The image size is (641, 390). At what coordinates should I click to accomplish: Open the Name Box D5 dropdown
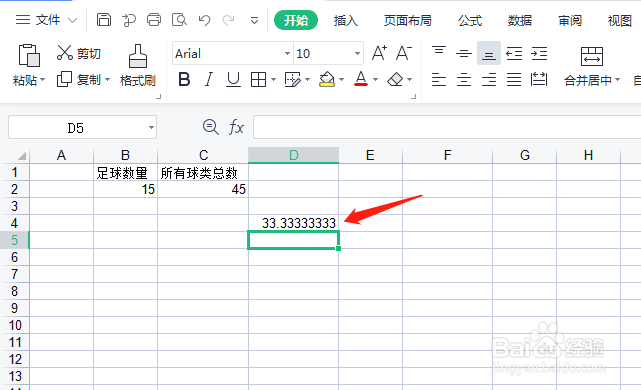click(x=151, y=128)
